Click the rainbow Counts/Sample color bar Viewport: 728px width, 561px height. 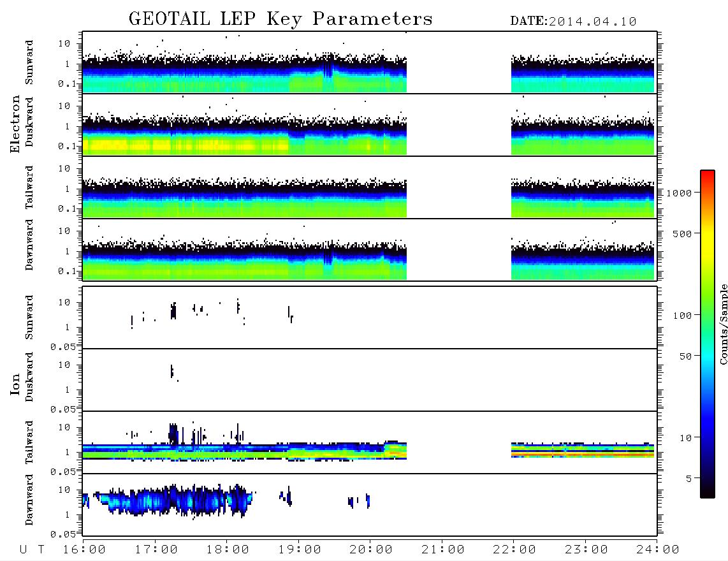coord(708,334)
